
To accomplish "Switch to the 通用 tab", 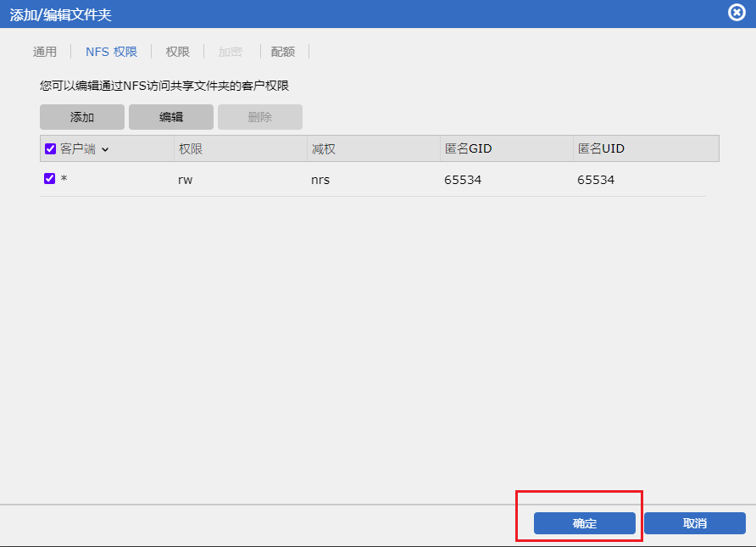I will [45, 52].
